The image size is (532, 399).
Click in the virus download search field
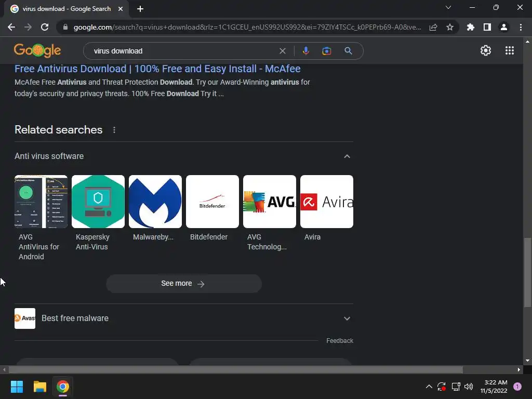[183, 51]
